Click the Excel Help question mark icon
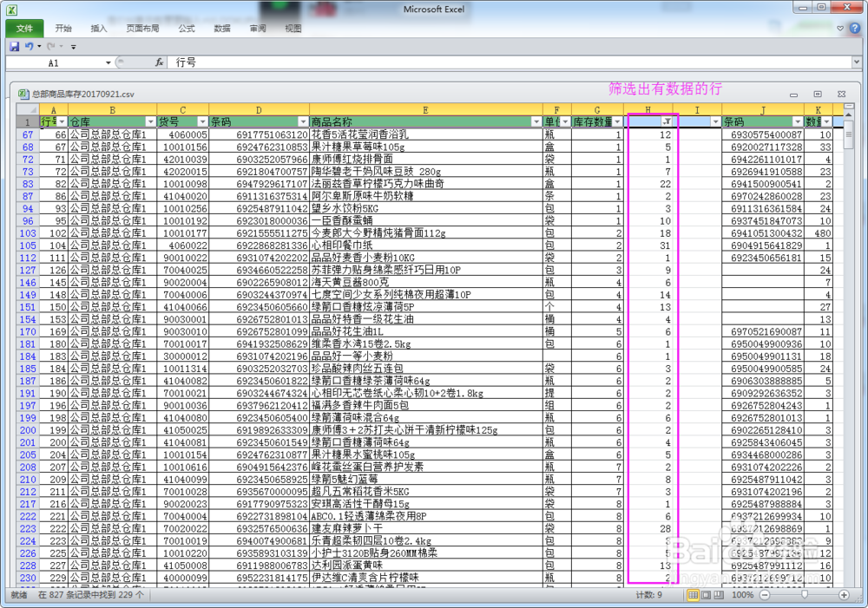868x608 pixels. 855,28
